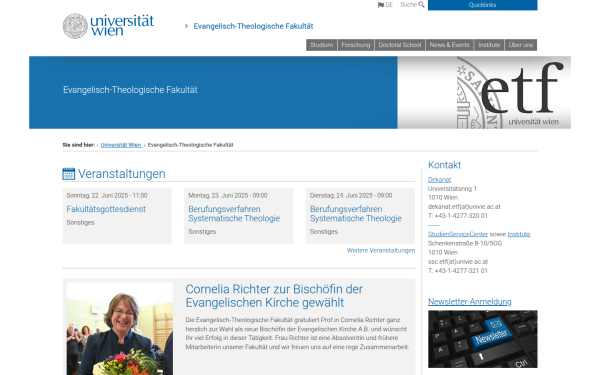Click the Veranstaltungen calendar icon
This screenshot has width=600, height=375.
tap(68, 174)
